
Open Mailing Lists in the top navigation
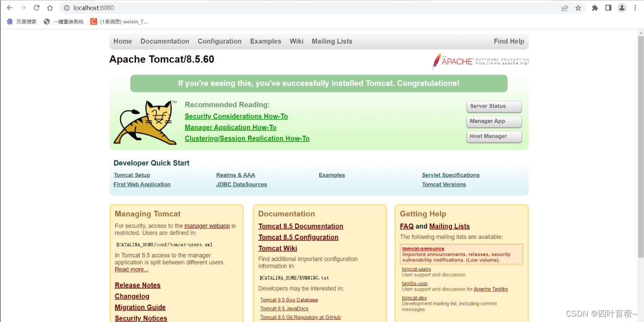click(332, 41)
